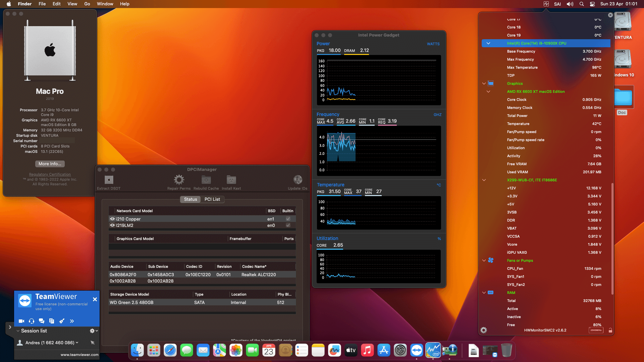Collapse X299-WU8-CF ITE IT8686E group
644x362 pixels.
[x=484, y=180]
